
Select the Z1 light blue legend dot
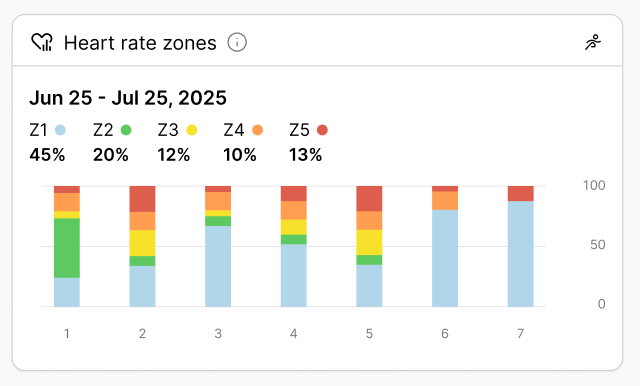pyautogui.click(x=60, y=130)
